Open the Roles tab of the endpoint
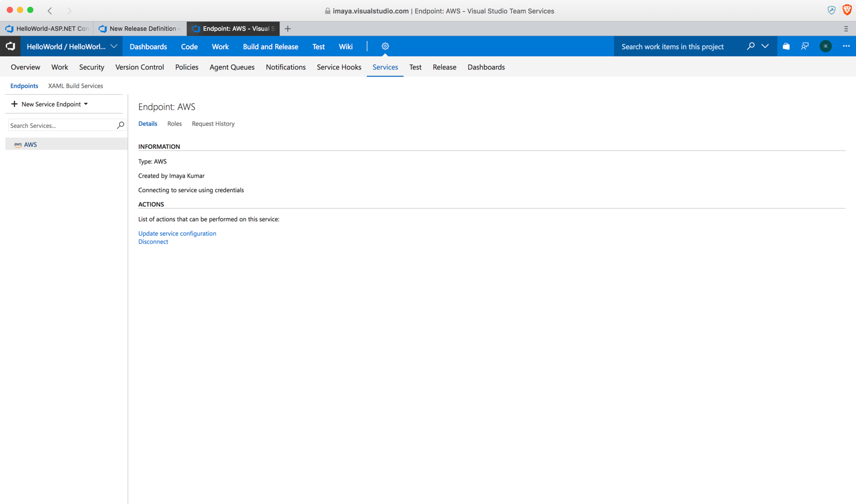856x504 pixels. tap(175, 124)
